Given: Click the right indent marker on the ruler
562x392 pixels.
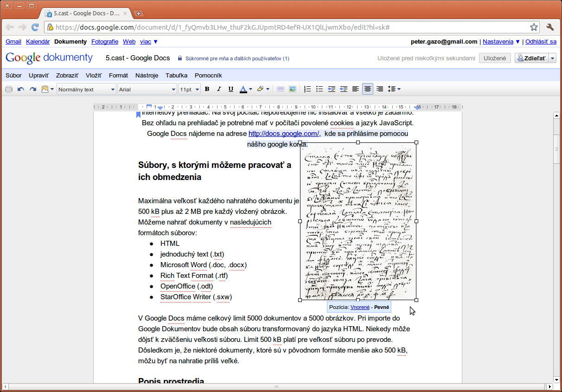Looking at the screenshot, I should tap(418, 107).
